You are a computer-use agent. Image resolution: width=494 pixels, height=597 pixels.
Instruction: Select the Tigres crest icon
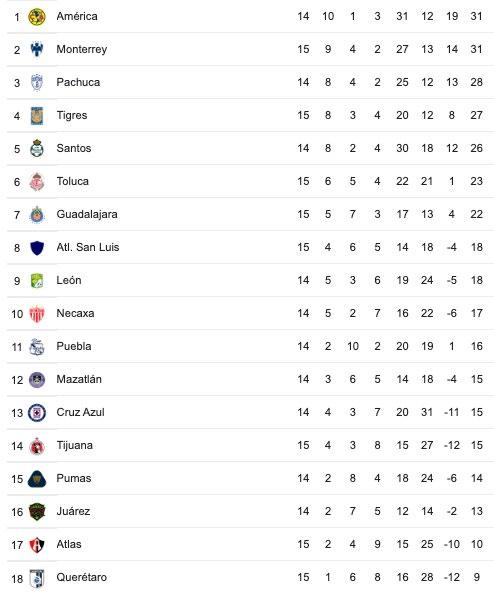37,116
